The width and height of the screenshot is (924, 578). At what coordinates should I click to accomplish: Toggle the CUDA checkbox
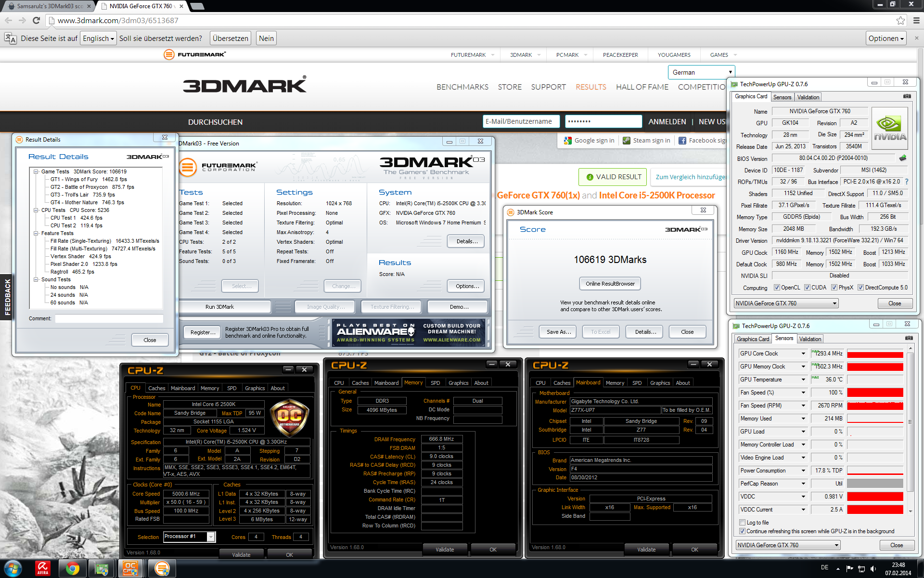point(807,288)
